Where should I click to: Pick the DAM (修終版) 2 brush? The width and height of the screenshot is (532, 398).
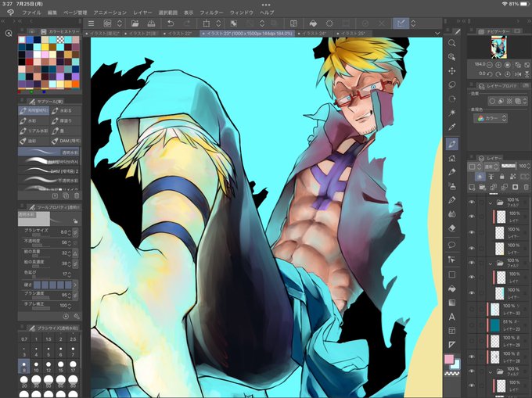tap(49, 170)
